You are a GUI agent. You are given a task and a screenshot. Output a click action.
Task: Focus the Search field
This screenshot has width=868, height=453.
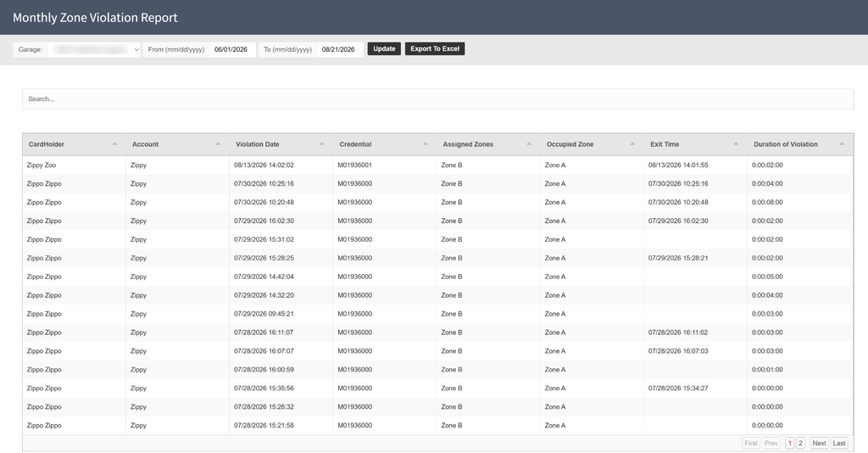438,99
